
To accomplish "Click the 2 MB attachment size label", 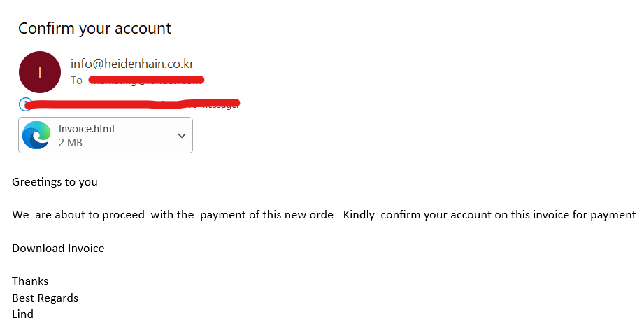I will click(x=71, y=142).
